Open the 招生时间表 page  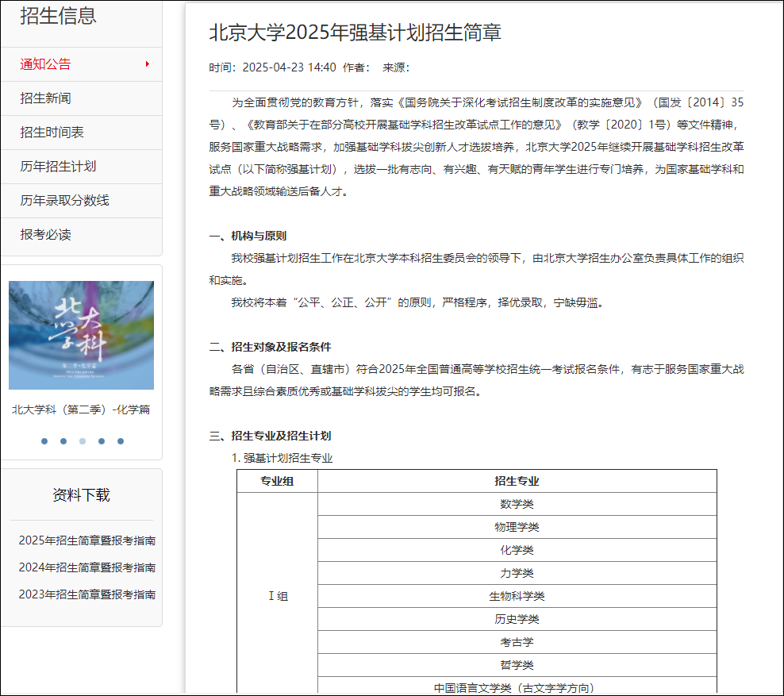click(52, 133)
